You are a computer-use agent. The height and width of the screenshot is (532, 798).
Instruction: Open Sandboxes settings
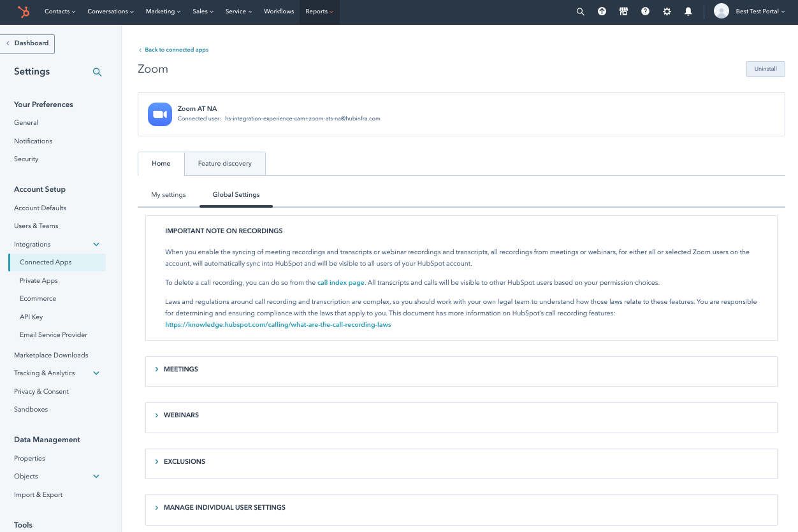tap(31, 410)
